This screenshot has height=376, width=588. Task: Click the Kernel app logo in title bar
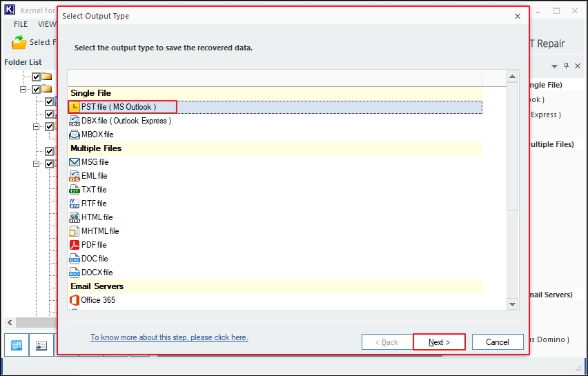click(10, 10)
